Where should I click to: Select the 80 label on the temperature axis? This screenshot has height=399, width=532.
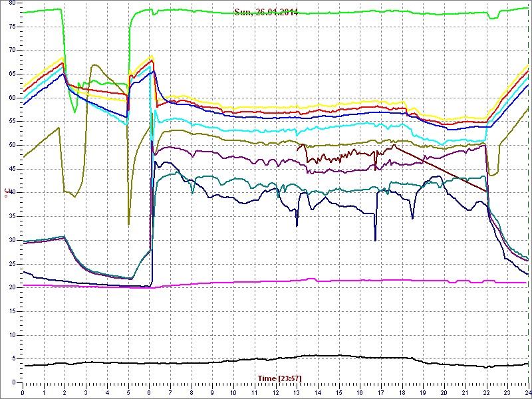coord(12,3)
